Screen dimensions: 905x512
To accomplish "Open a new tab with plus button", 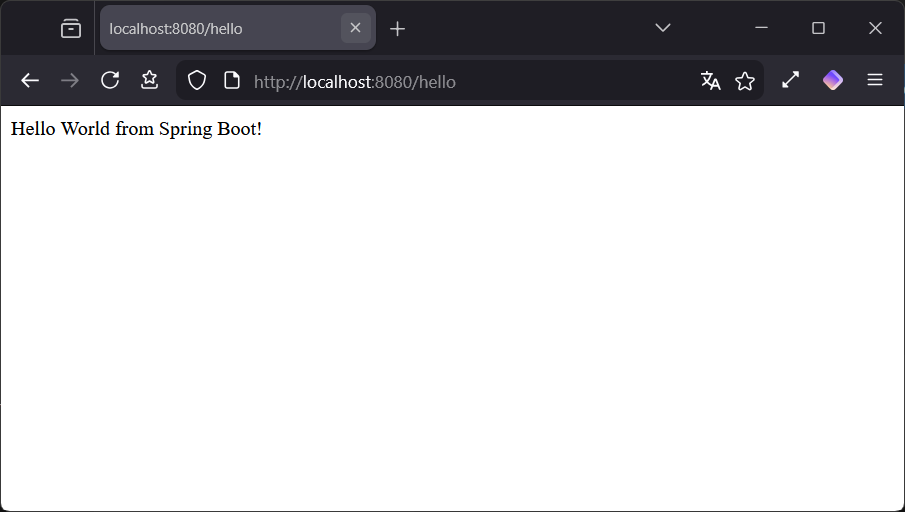I will 397,28.
